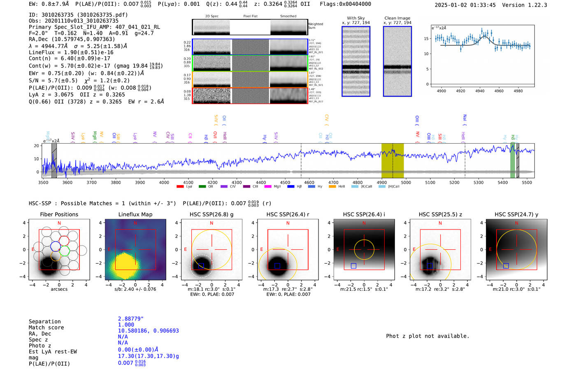Click the Clean Image cutout
This screenshot has width=576, height=392.
(x=397, y=61)
